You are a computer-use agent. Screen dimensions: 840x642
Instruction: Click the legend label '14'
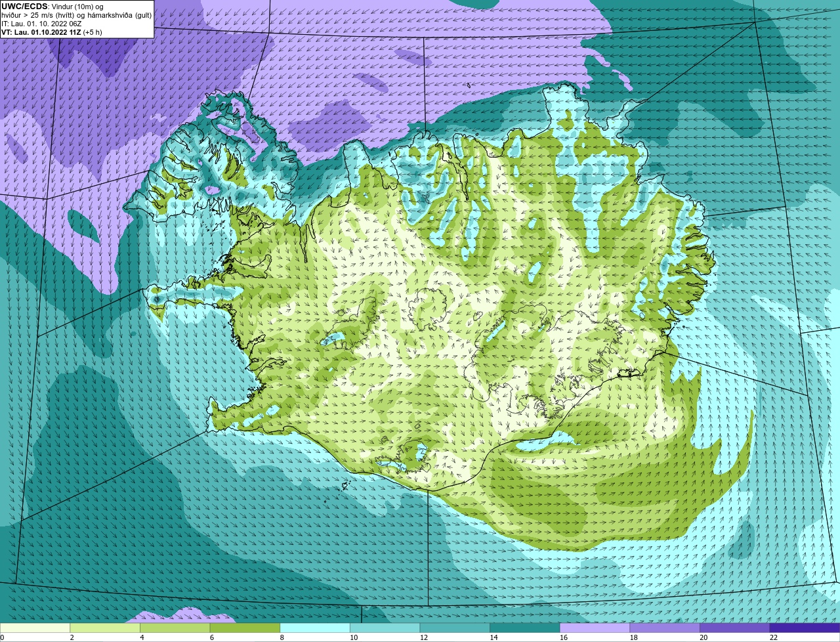pyautogui.click(x=493, y=637)
